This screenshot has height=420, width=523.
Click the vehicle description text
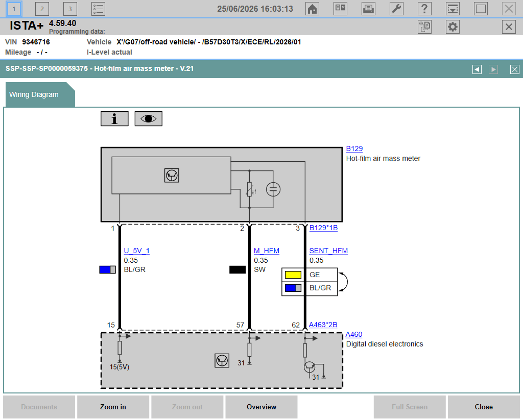[x=209, y=42]
